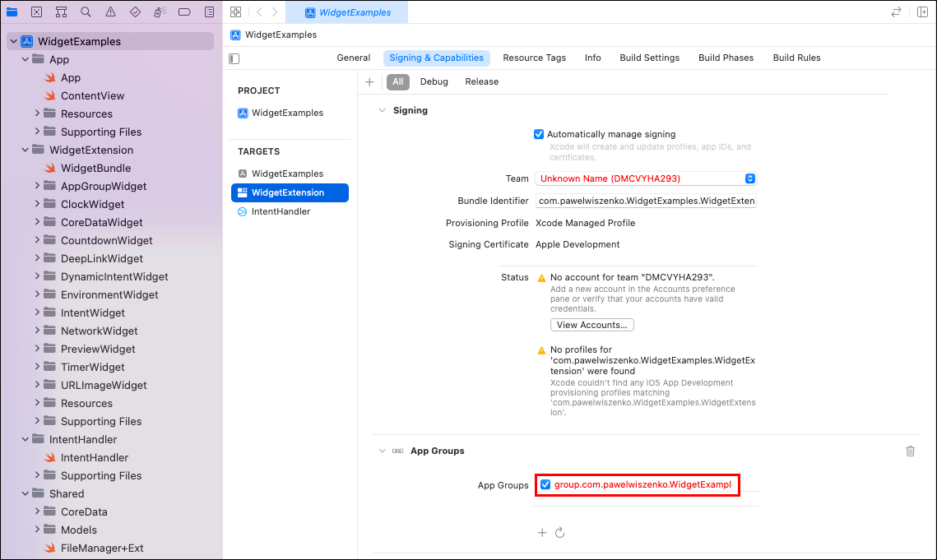
Task: Select the All configuration filter
Action: [398, 82]
